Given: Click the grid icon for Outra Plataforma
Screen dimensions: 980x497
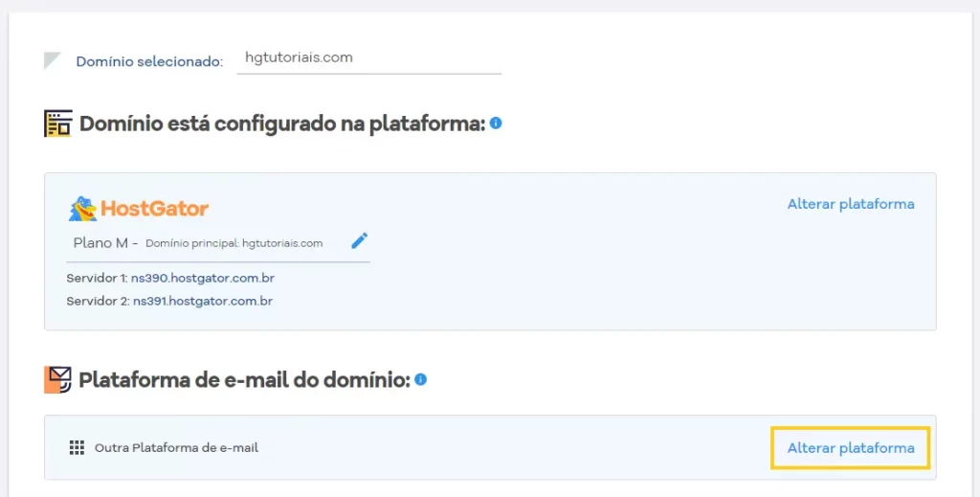Looking at the screenshot, I should click(x=77, y=447).
